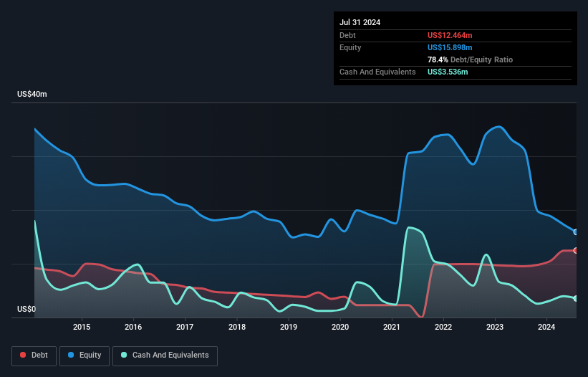Click the teal Cash endpoint marker on chart

click(x=575, y=298)
